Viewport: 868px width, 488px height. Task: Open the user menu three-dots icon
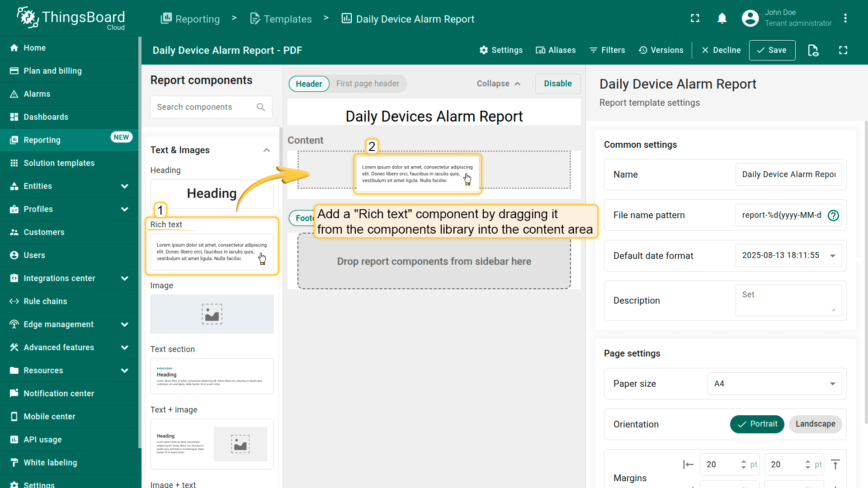845,19
